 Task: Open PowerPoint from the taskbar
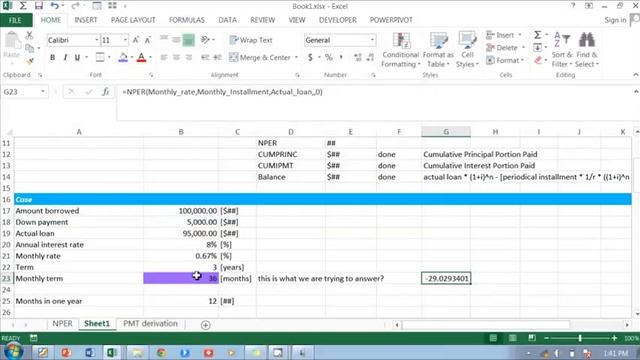click(x=66, y=352)
